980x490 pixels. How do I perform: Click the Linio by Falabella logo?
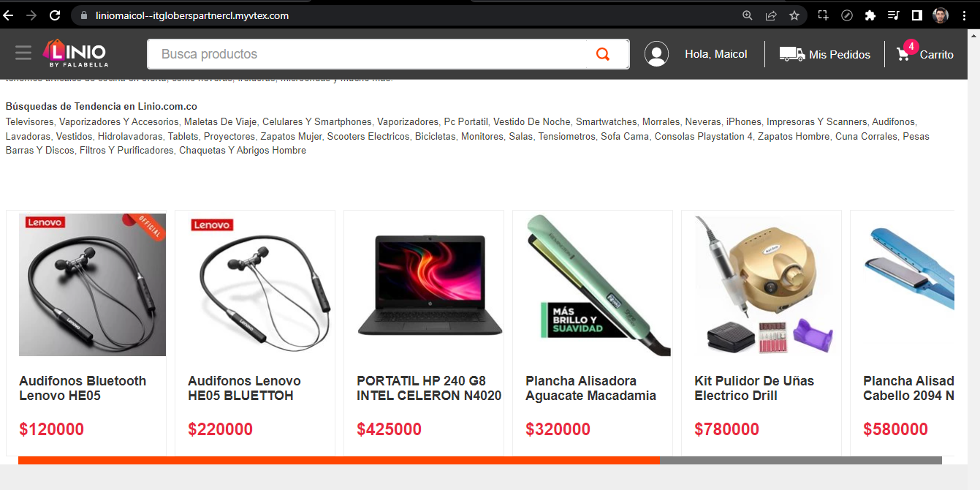(x=75, y=53)
